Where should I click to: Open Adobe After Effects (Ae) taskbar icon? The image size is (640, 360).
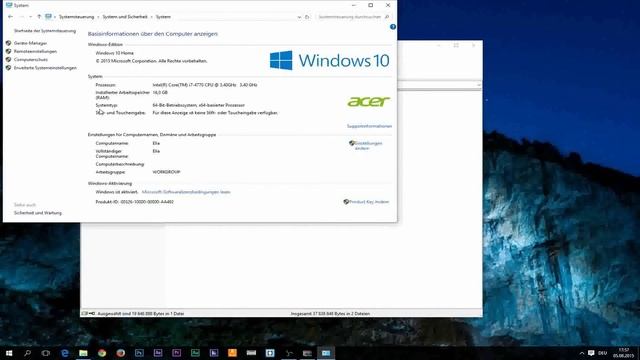coord(158,353)
